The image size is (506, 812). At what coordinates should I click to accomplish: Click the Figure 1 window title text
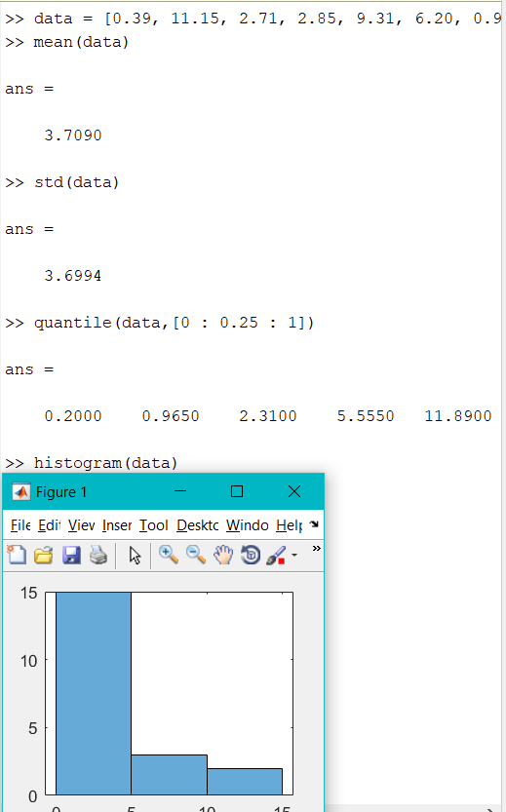61,491
